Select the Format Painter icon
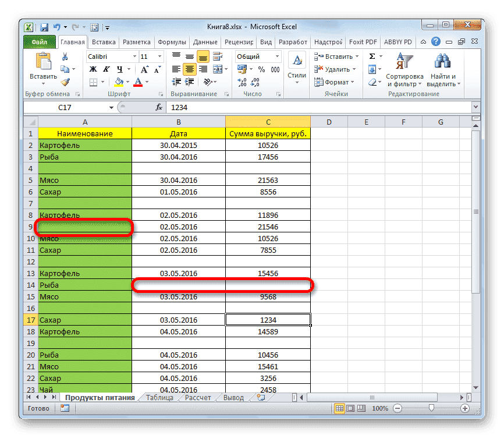The image size is (504, 438). pos(66,82)
